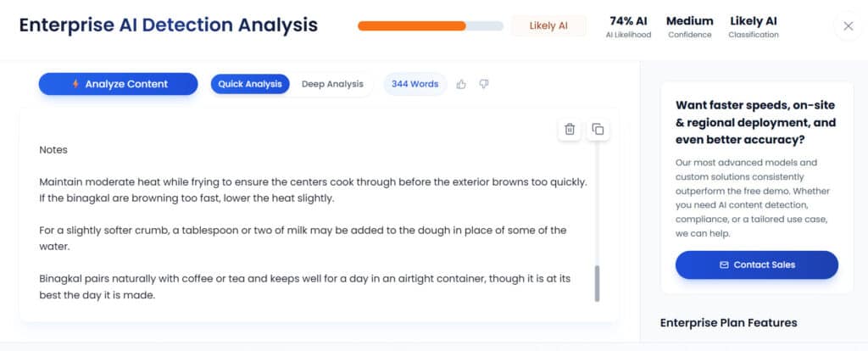Click the Enterprise Plan Features heading
868x351 pixels.
point(728,322)
